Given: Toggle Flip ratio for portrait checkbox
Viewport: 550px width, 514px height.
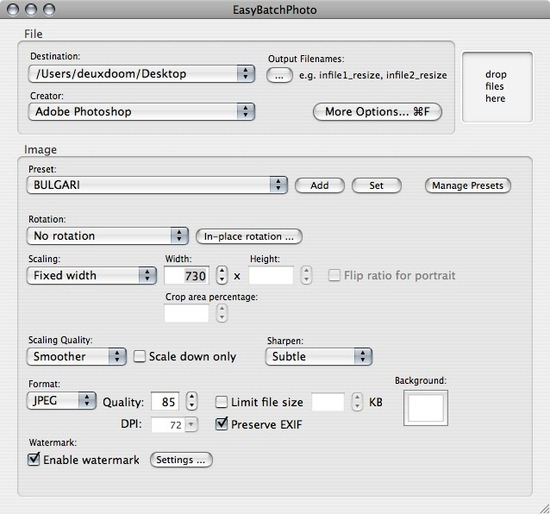Looking at the screenshot, I should point(334,275).
